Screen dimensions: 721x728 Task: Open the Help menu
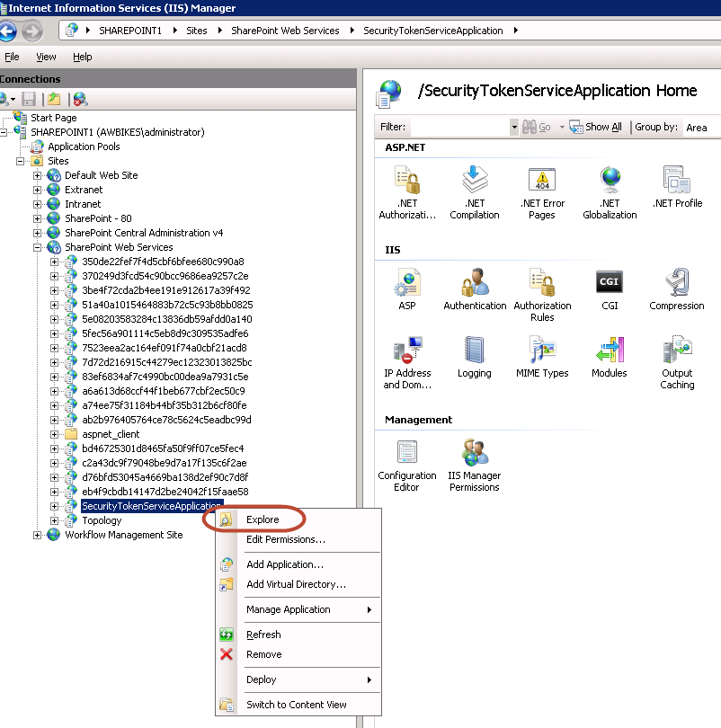pyautogui.click(x=82, y=57)
